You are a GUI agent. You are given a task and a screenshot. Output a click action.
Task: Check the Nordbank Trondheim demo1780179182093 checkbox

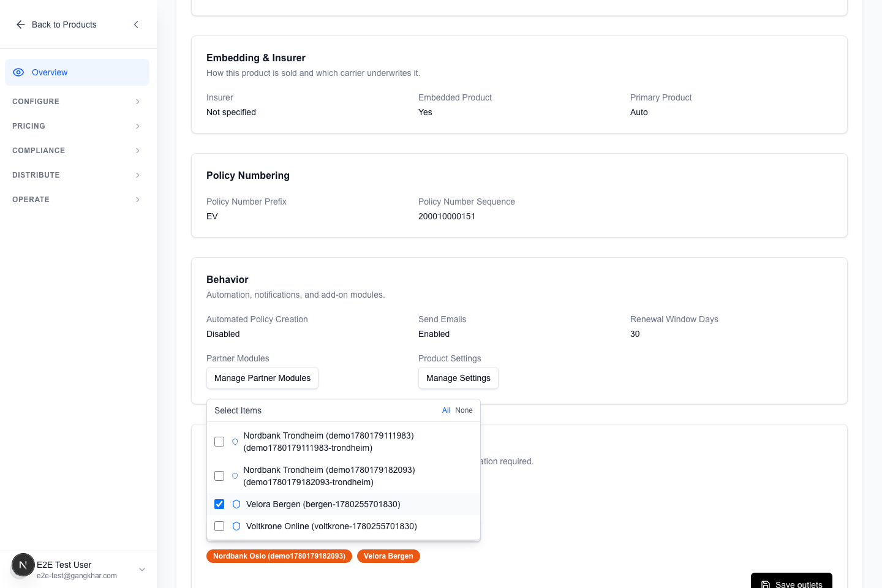click(x=219, y=476)
